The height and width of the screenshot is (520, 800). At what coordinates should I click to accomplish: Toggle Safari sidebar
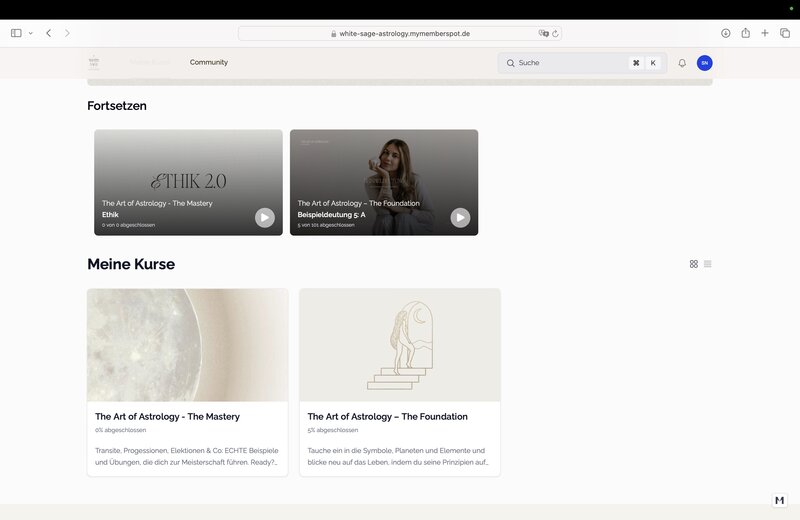(x=16, y=33)
